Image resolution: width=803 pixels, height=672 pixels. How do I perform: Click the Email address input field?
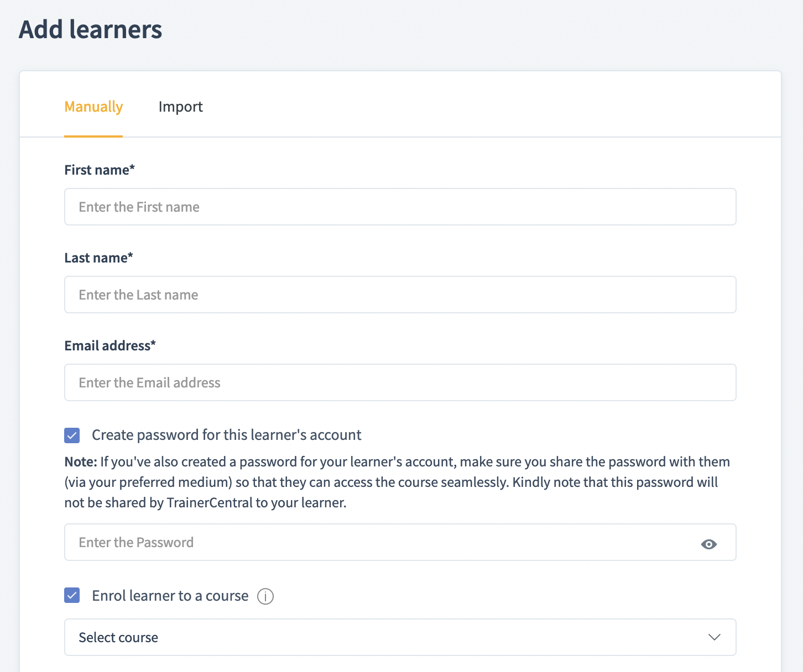(400, 382)
